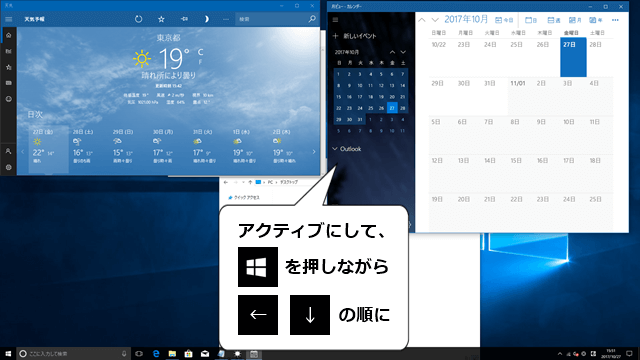
Task: Click the magnifier in Weather search box
Action: tap(312, 19)
